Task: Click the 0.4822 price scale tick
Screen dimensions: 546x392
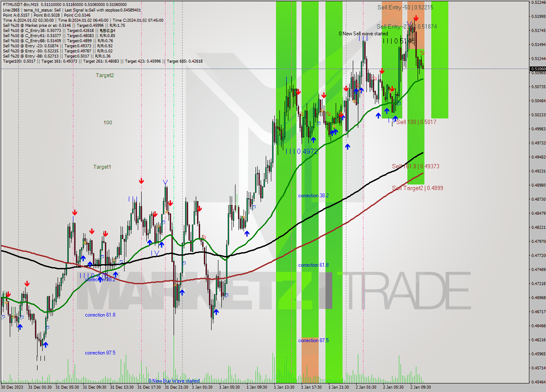Action: 538,227
